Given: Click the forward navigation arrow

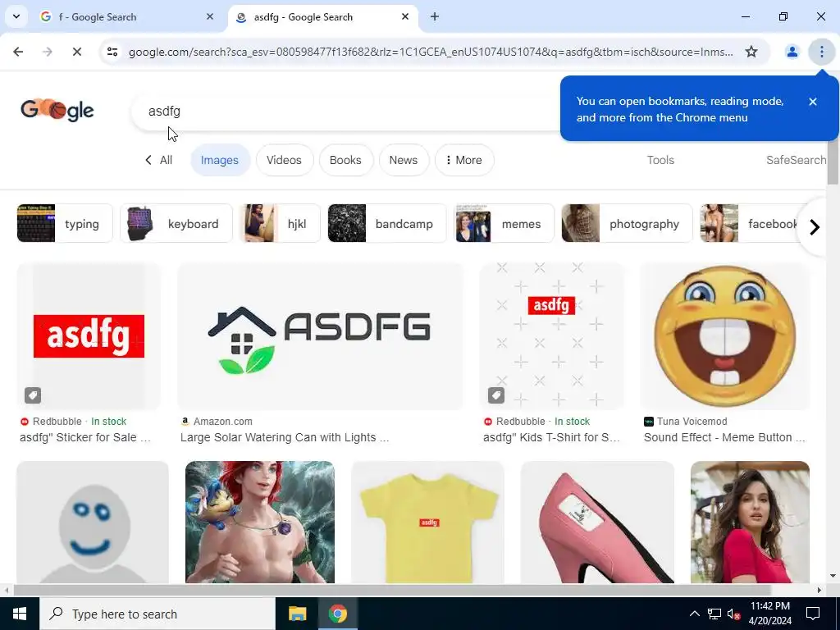Looking at the screenshot, I should tap(48, 52).
